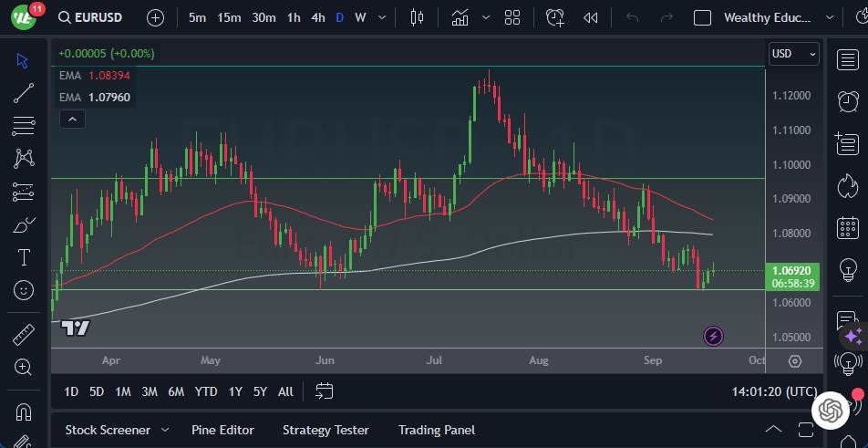The height and width of the screenshot is (448, 868).
Task: Switch to the Pine Editor tab
Action: (x=222, y=430)
